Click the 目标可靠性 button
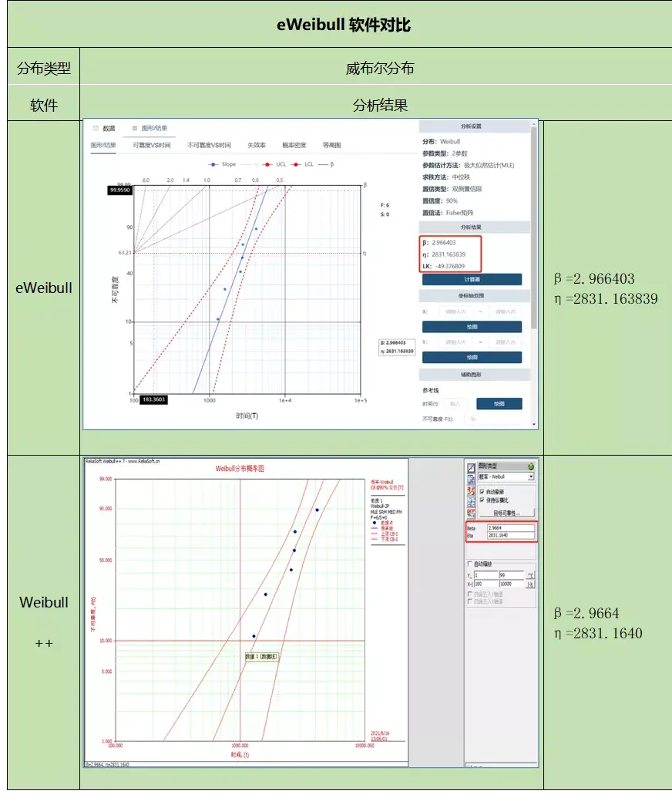This screenshot has width=672, height=811. pos(506,513)
